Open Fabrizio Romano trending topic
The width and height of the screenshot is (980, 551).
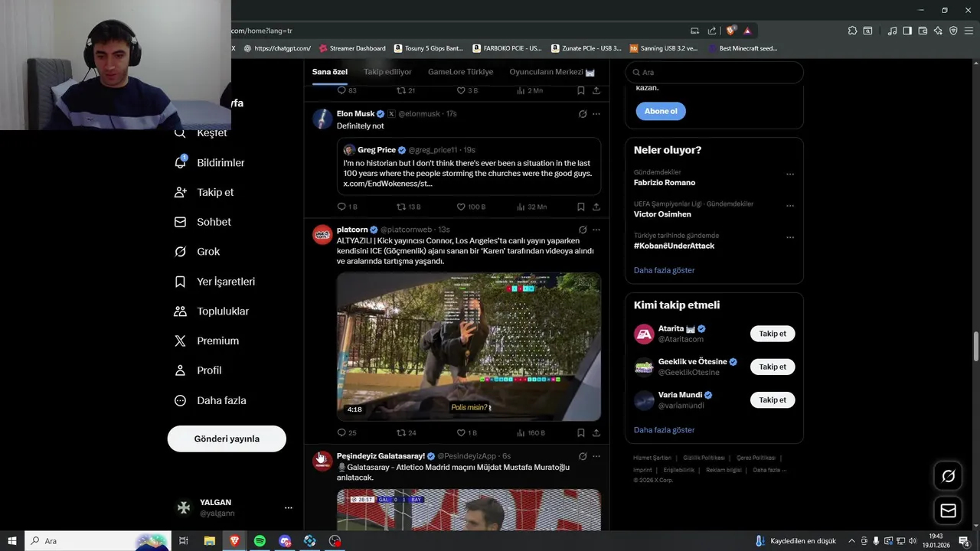(665, 183)
